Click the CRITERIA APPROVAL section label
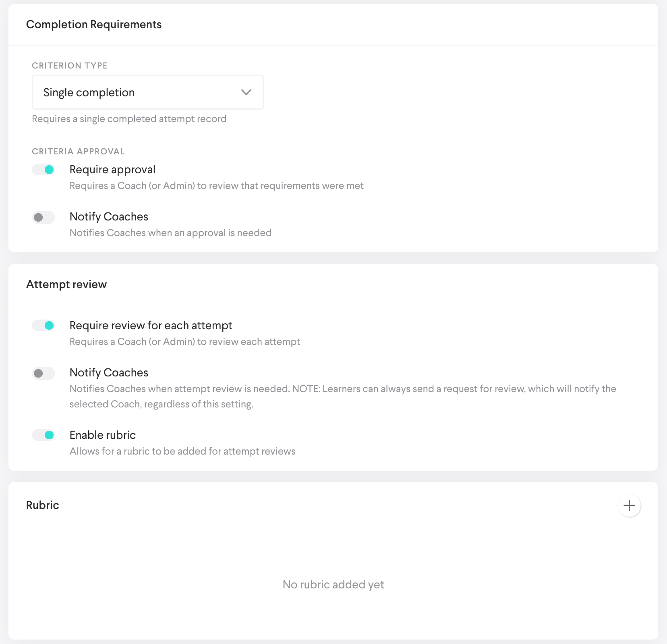 (x=79, y=152)
